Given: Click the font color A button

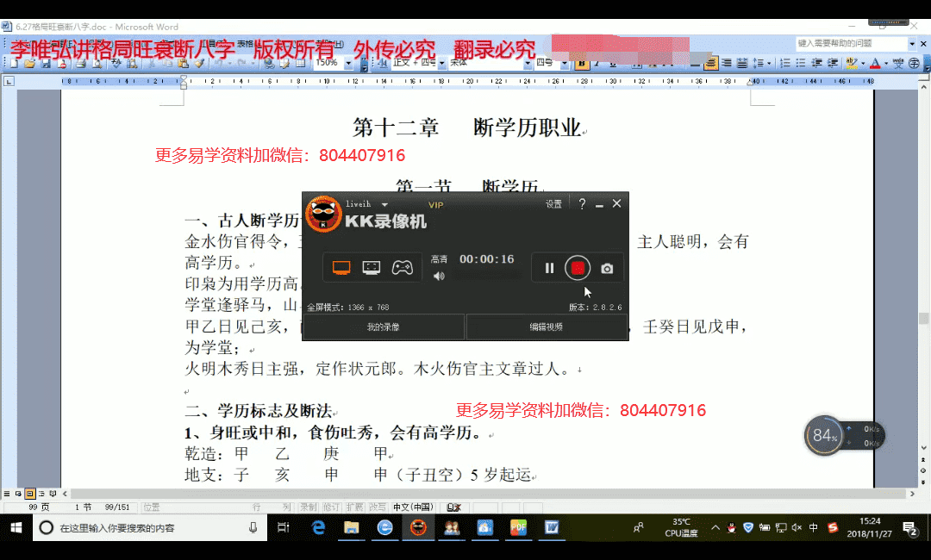Looking at the screenshot, I should pyautogui.click(x=875, y=63).
